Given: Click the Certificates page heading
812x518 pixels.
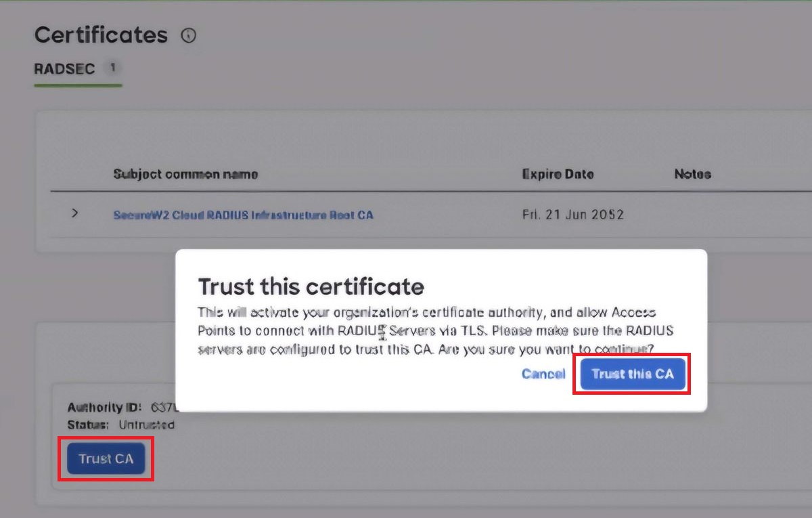Looking at the screenshot, I should click(101, 35).
